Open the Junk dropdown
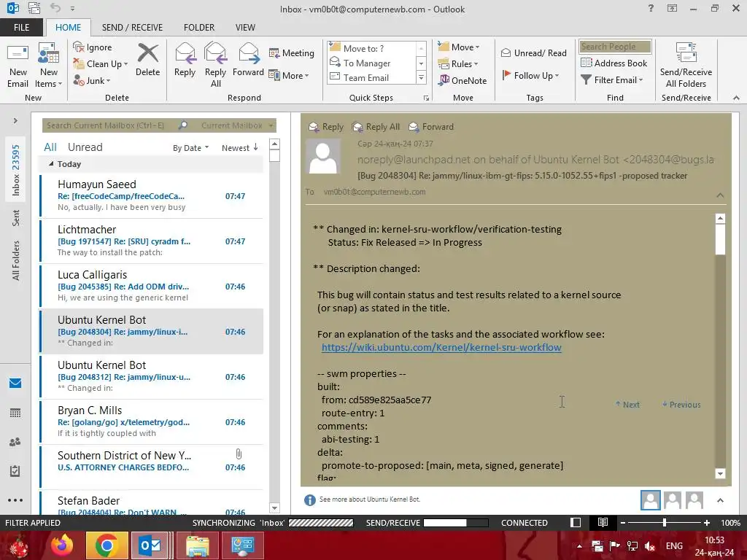This screenshot has width=747, height=560. coord(92,80)
